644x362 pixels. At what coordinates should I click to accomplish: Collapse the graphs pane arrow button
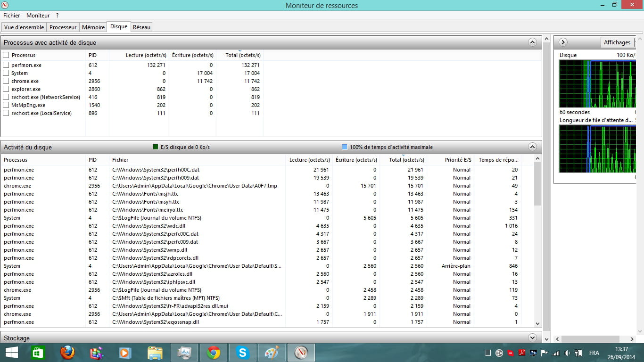point(563,42)
